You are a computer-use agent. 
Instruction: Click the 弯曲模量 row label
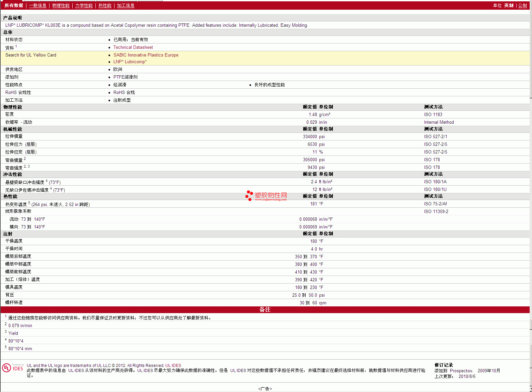[14, 160]
